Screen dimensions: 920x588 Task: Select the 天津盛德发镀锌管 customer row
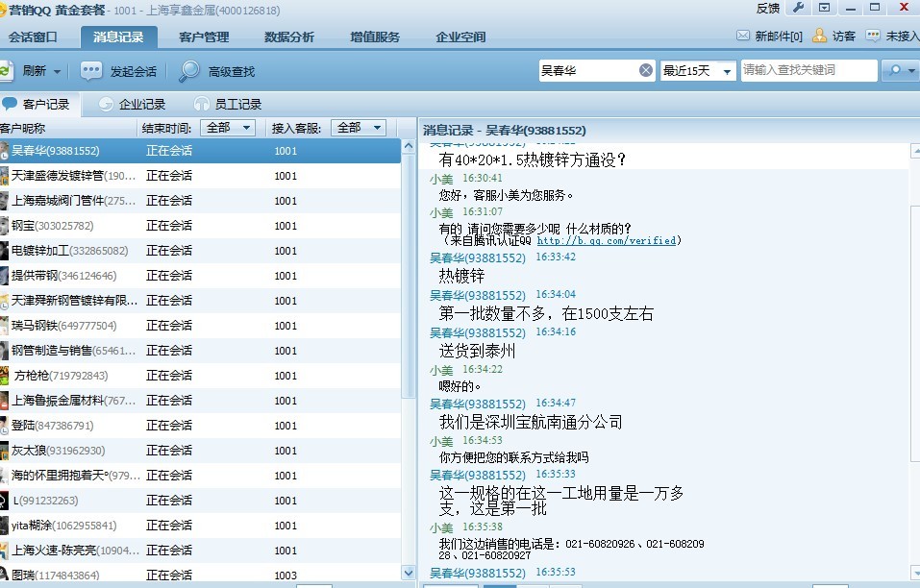coord(200,176)
